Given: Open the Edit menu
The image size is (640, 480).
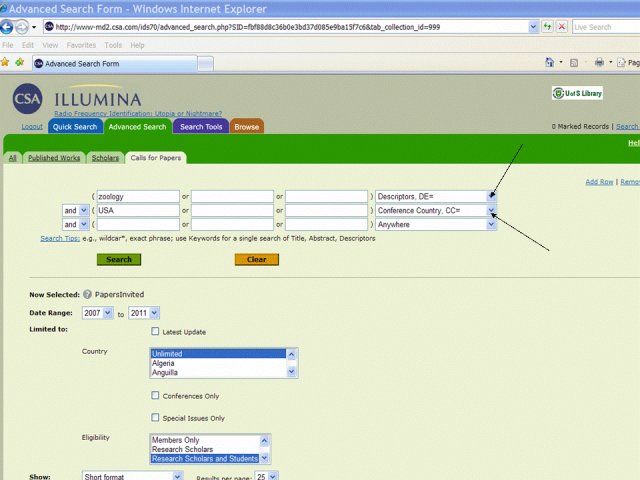Looking at the screenshot, I should (28, 45).
